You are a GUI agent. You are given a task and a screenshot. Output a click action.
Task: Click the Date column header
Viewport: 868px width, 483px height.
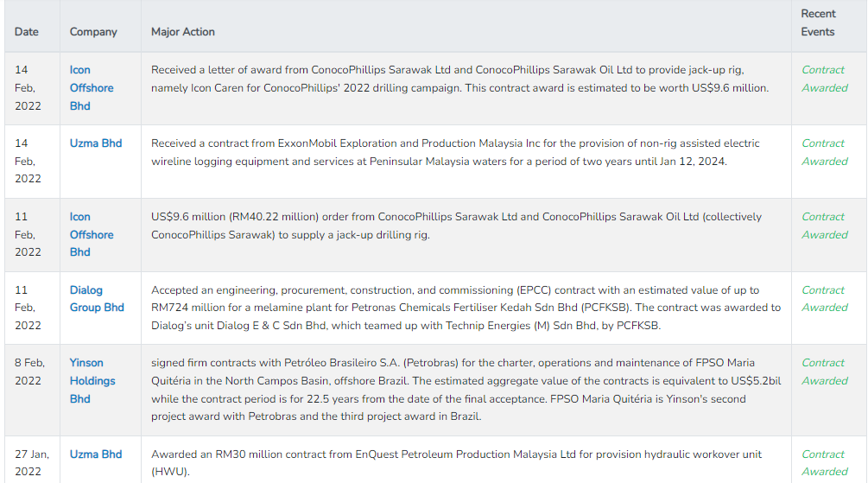(27, 32)
